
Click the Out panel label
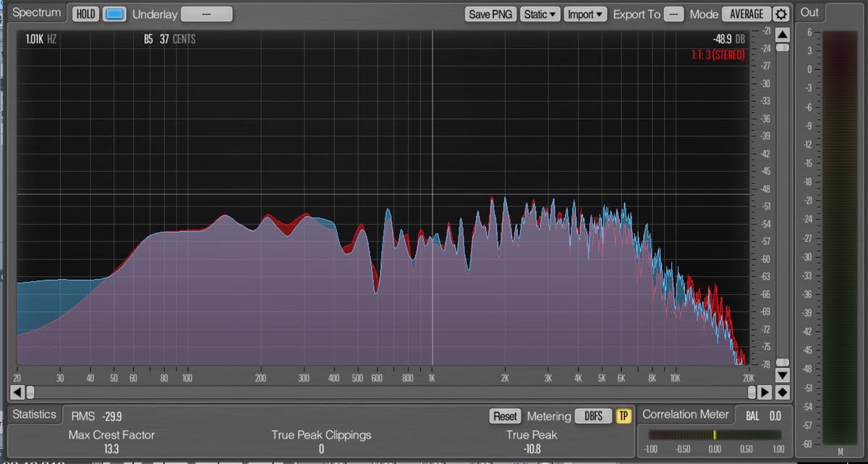(x=809, y=12)
